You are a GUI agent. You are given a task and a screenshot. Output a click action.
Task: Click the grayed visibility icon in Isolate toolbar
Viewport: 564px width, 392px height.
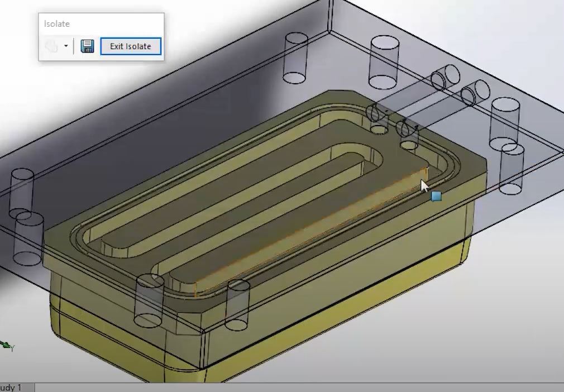point(51,46)
